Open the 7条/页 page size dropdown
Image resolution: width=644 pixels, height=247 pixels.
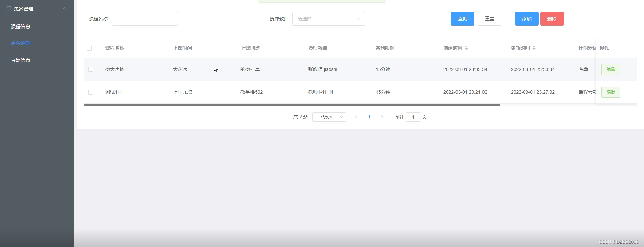[x=329, y=117]
